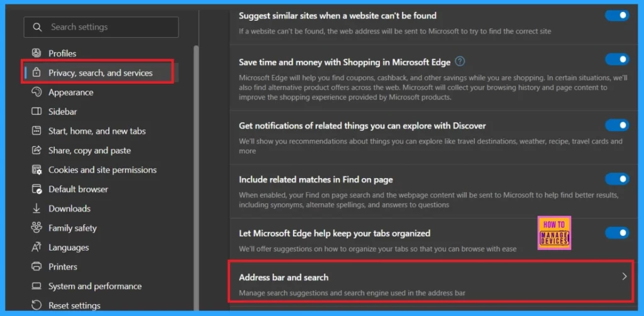
Task: Select Privacy, search, and services
Action: click(101, 73)
